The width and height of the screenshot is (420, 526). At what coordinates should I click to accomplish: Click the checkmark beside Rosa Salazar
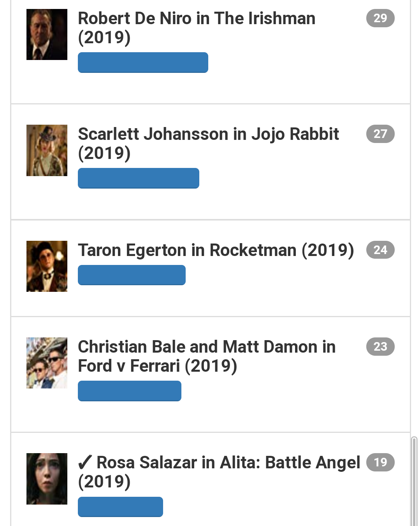coord(85,463)
